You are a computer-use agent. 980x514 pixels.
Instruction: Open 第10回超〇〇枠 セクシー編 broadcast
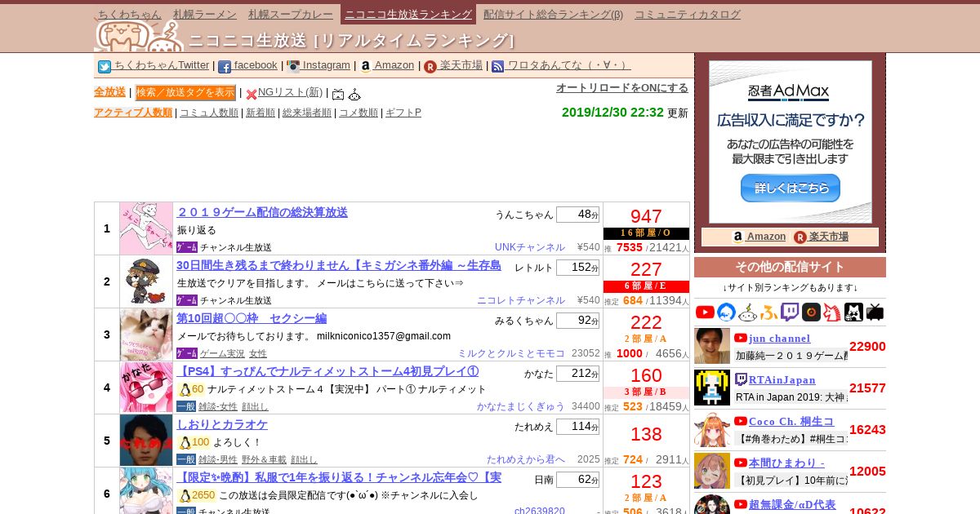(252, 318)
